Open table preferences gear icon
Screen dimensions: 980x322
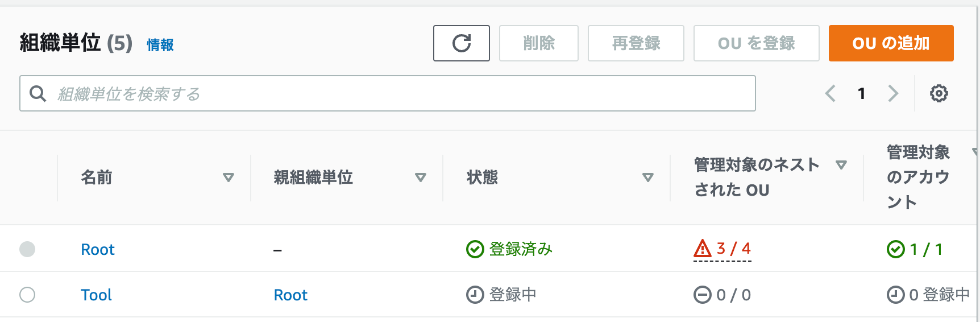[x=939, y=93]
